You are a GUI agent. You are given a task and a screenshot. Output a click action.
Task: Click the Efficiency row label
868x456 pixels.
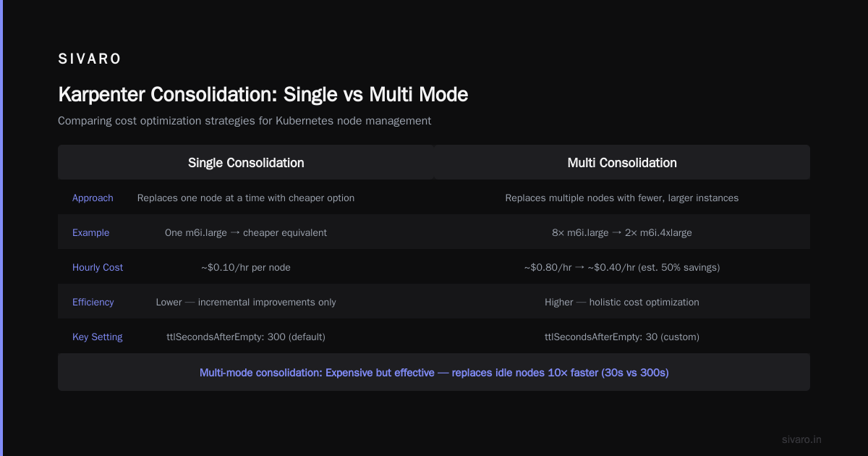(x=93, y=302)
